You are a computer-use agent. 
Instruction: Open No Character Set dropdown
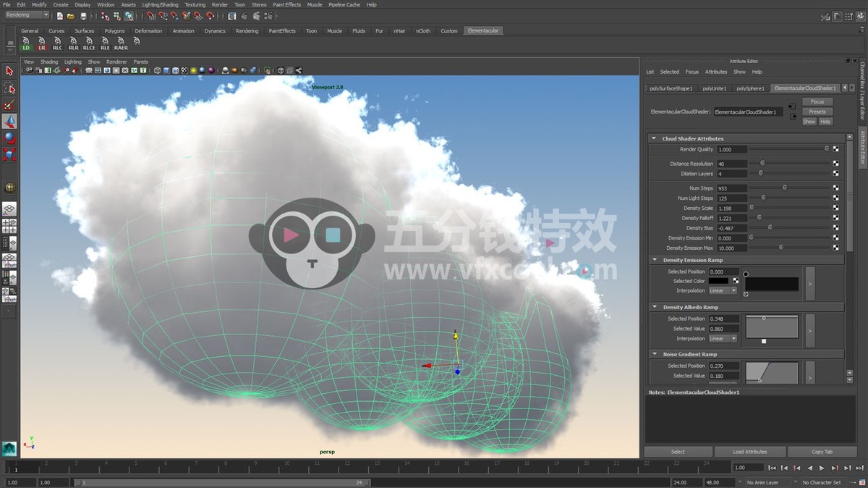[823, 482]
